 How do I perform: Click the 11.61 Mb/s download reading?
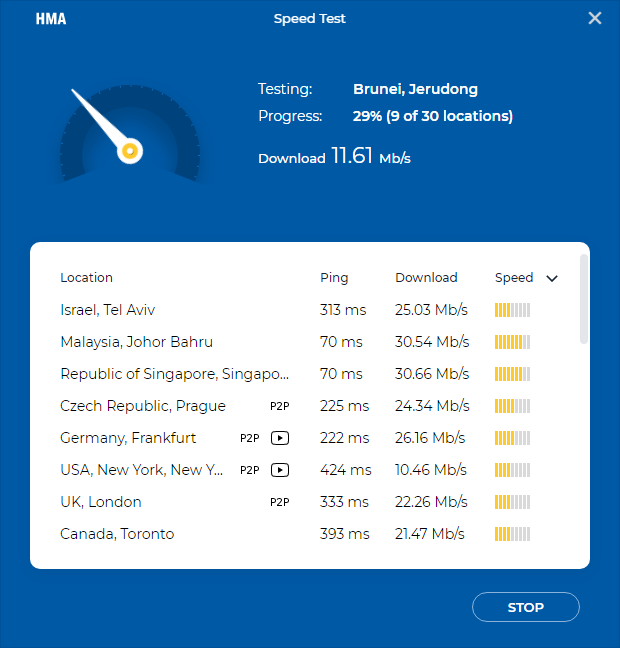click(371, 156)
